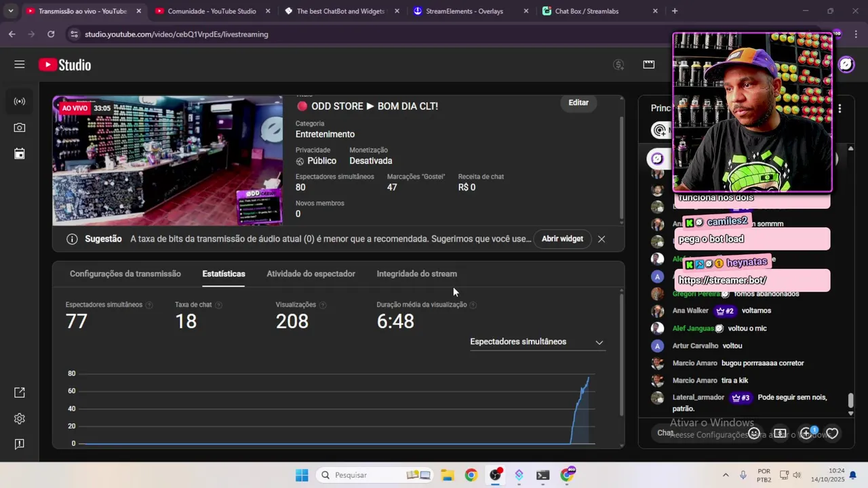Open the Manage calendar icon in sidebar
Screen dimensions: 868x488
(20, 154)
